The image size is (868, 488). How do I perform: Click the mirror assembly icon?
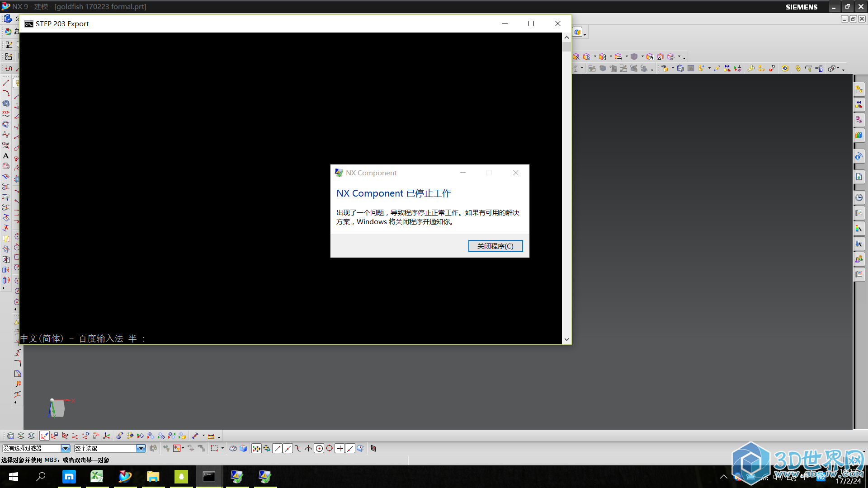pos(727,68)
